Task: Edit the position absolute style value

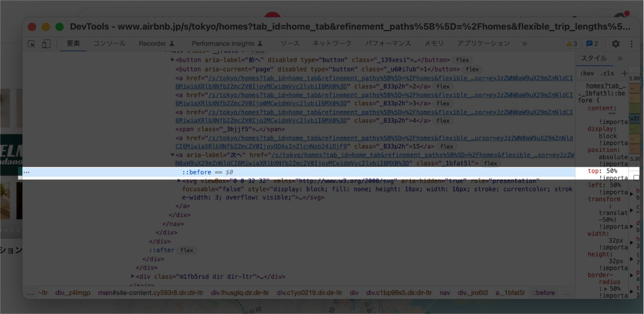Action: point(613,157)
